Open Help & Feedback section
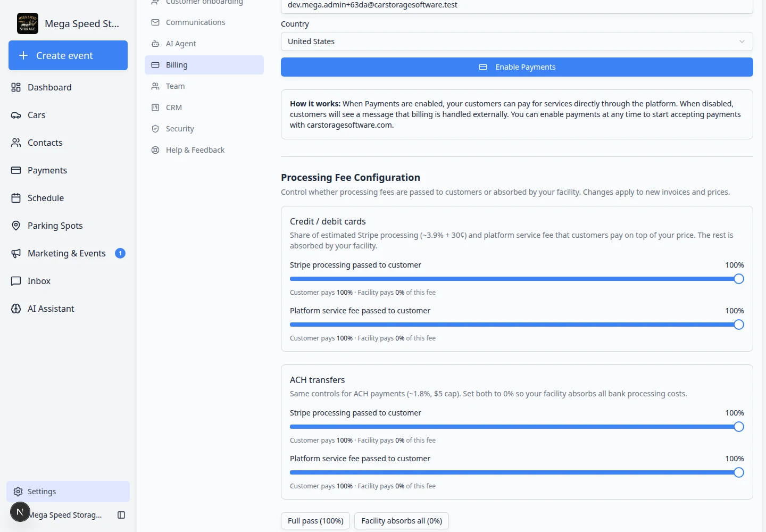 [204, 150]
